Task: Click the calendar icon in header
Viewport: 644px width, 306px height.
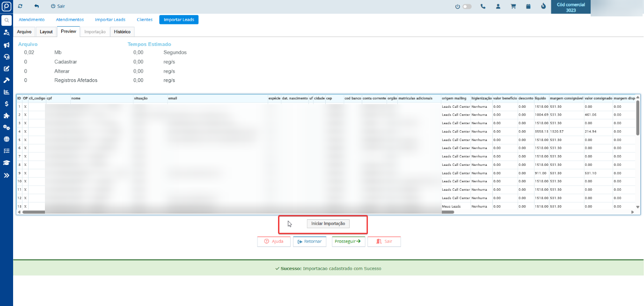Action: pos(528,7)
